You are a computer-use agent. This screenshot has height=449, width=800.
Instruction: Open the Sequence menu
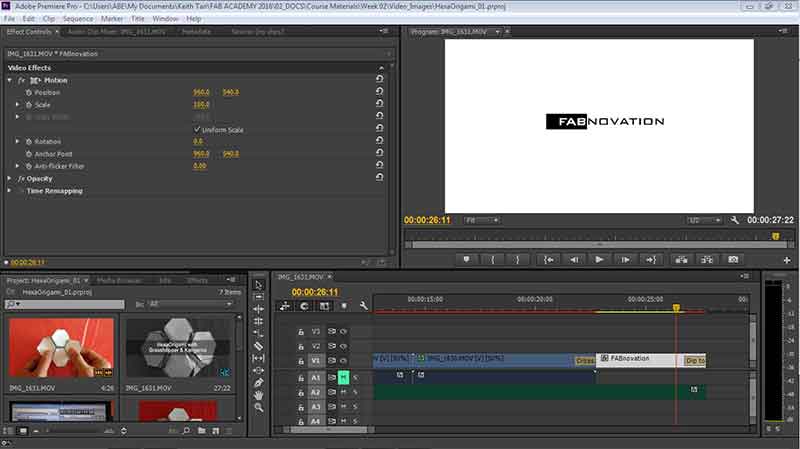pyautogui.click(x=78, y=19)
